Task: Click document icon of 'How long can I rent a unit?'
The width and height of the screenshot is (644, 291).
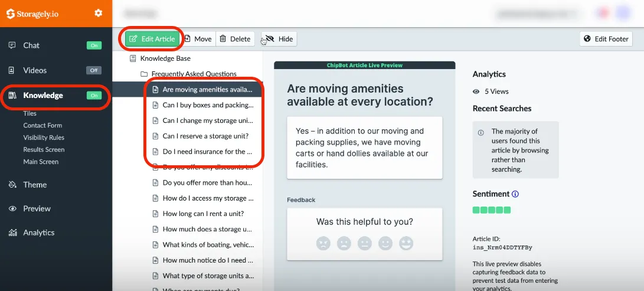Action: 155,214
